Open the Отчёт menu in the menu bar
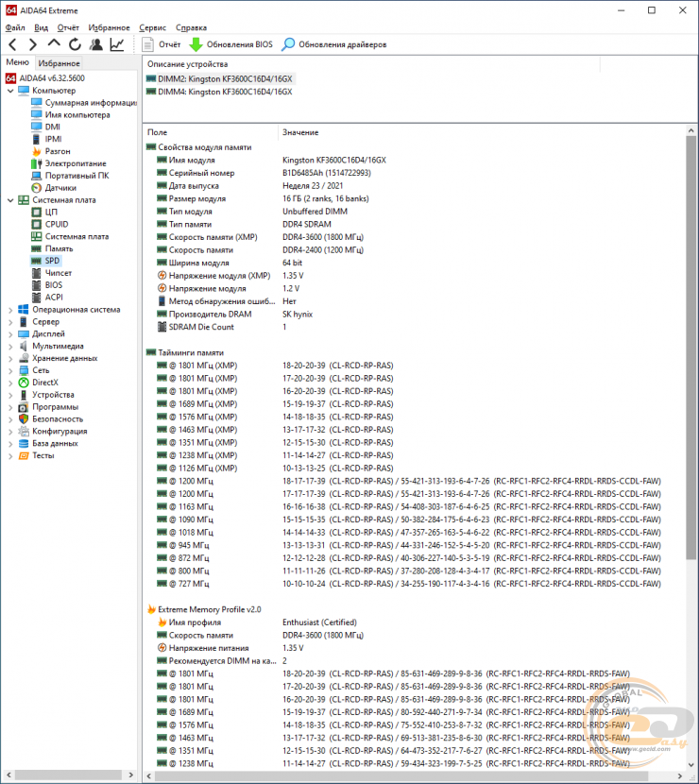Viewport: 699px width, 784px height. (68, 27)
